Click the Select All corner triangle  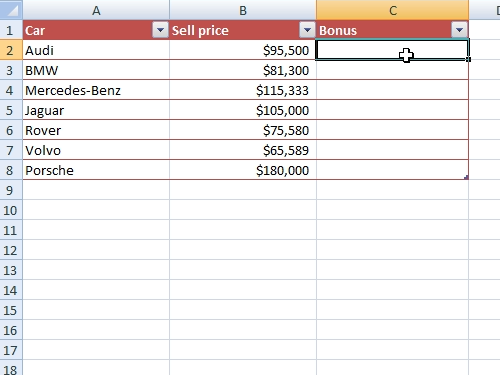11,10
